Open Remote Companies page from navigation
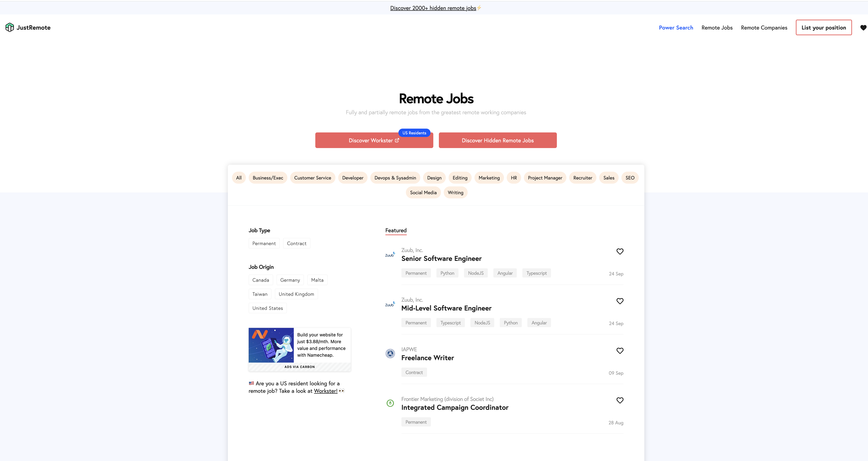The image size is (868, 461). [764, 28]
